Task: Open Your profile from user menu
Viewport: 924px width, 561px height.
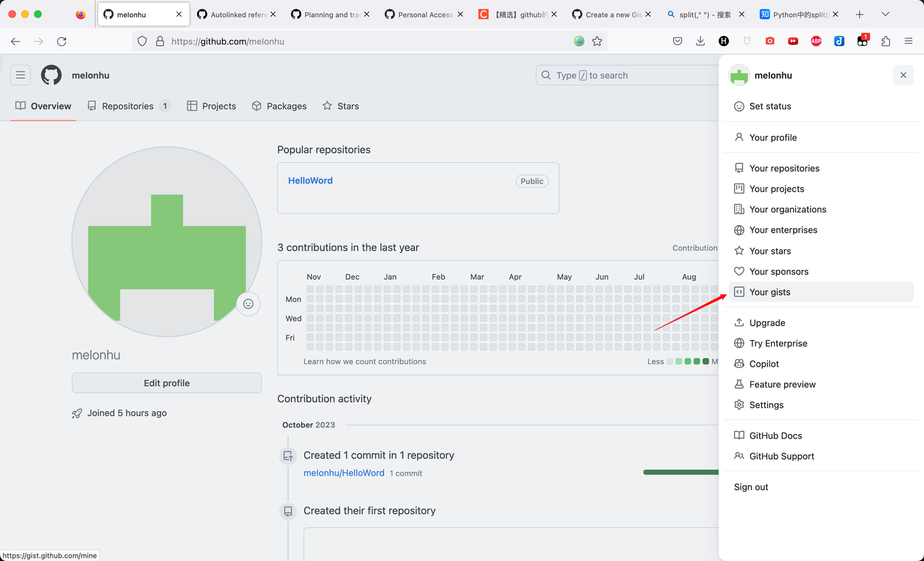Action: 821,137
